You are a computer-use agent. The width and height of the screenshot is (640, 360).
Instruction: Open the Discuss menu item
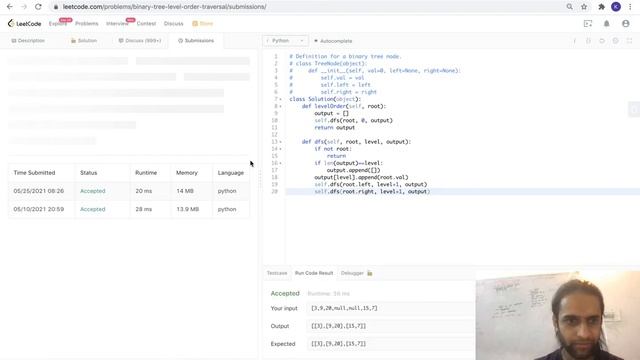[x=173, y=24]
